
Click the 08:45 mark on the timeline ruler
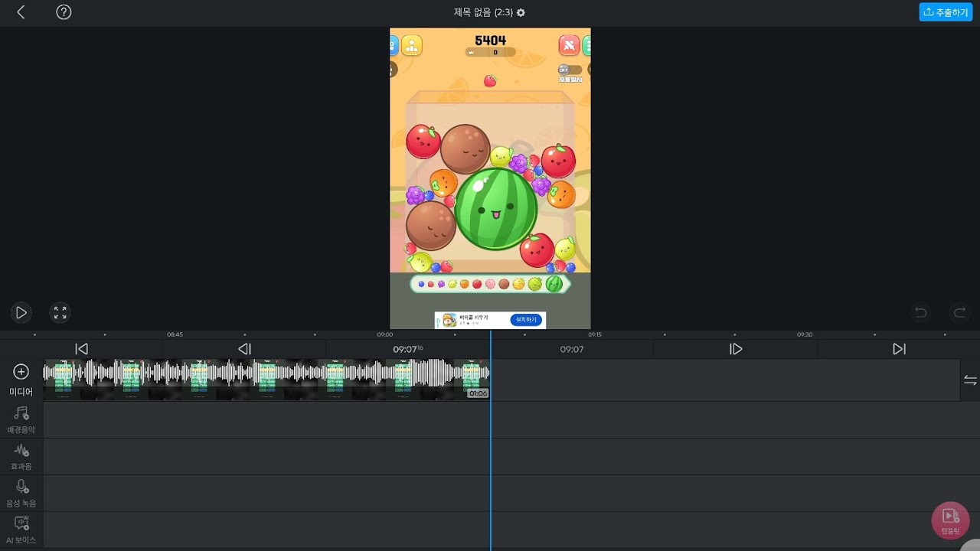[x=175, y=334]
